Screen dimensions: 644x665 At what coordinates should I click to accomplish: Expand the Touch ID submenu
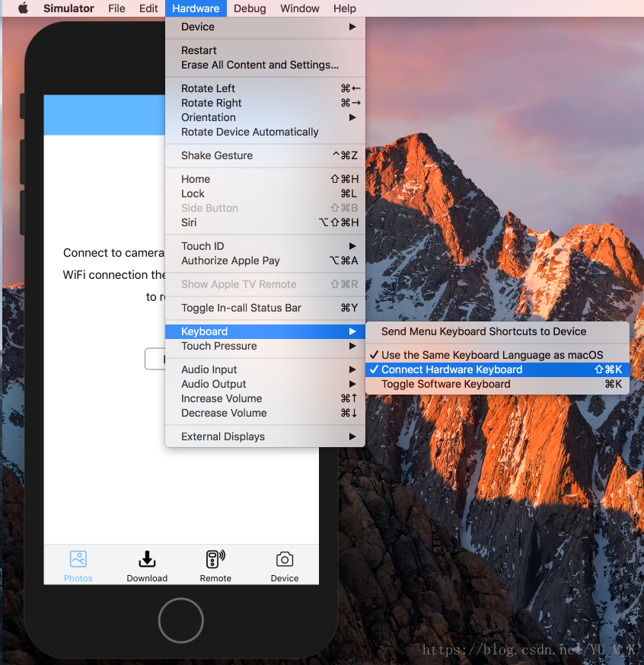[265, 246]
